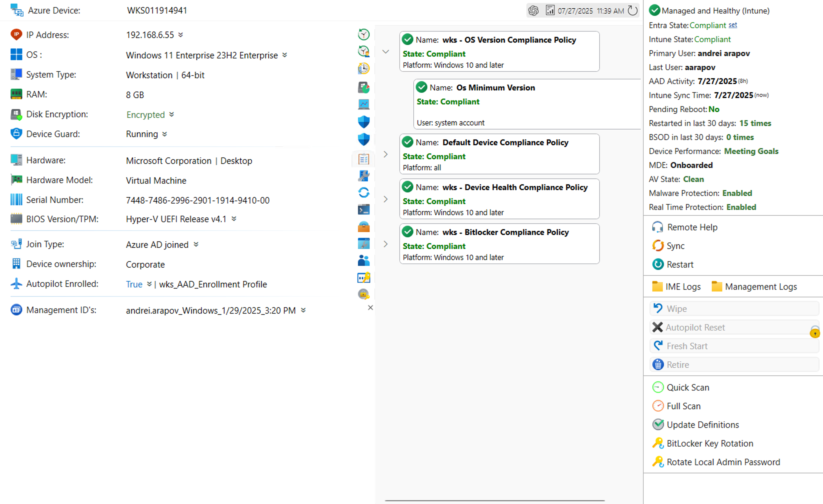Click the Restart device action
Viewport: 823px width, 504px height.
[x=673, y=264]
